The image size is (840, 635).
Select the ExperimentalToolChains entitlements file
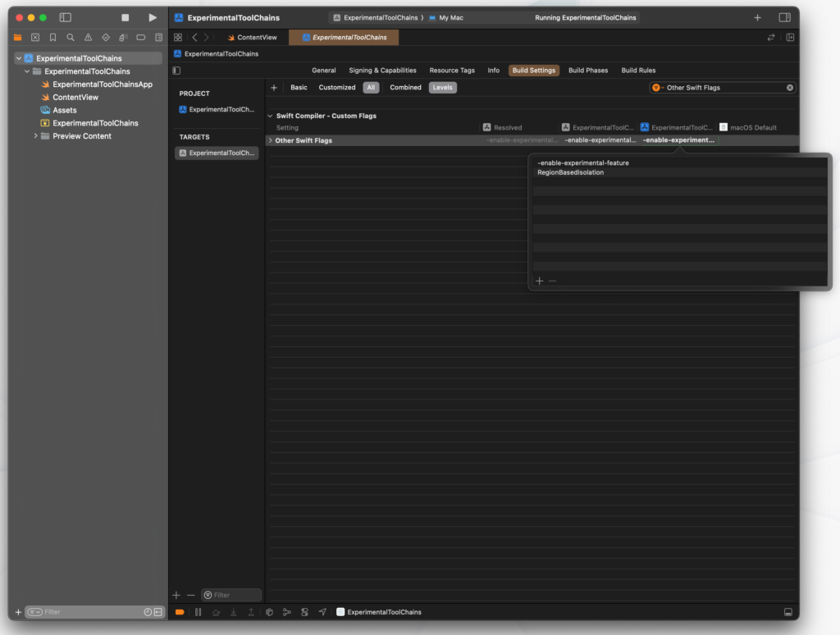[89, 123]
